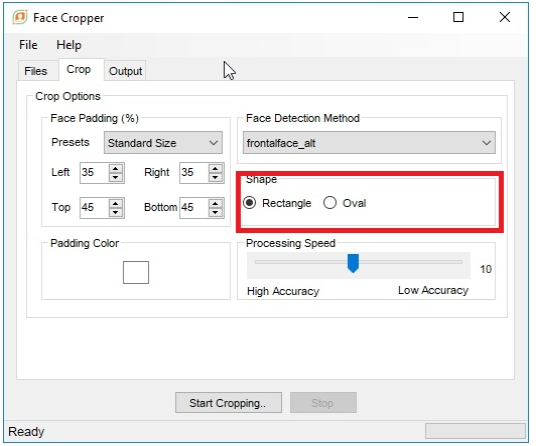536x446 pixels.
Task: Click the Face Cropper app icon
Action: 20,17
